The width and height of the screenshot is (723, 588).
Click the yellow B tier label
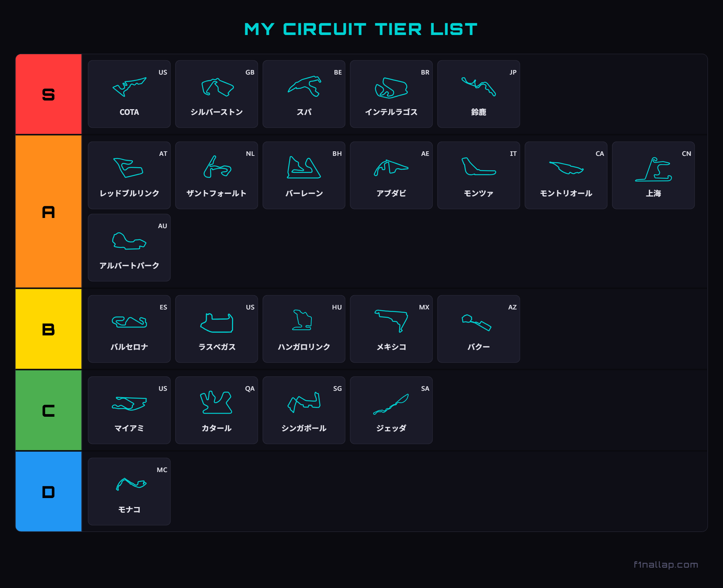pyautogui.click(x=49, y=329)
